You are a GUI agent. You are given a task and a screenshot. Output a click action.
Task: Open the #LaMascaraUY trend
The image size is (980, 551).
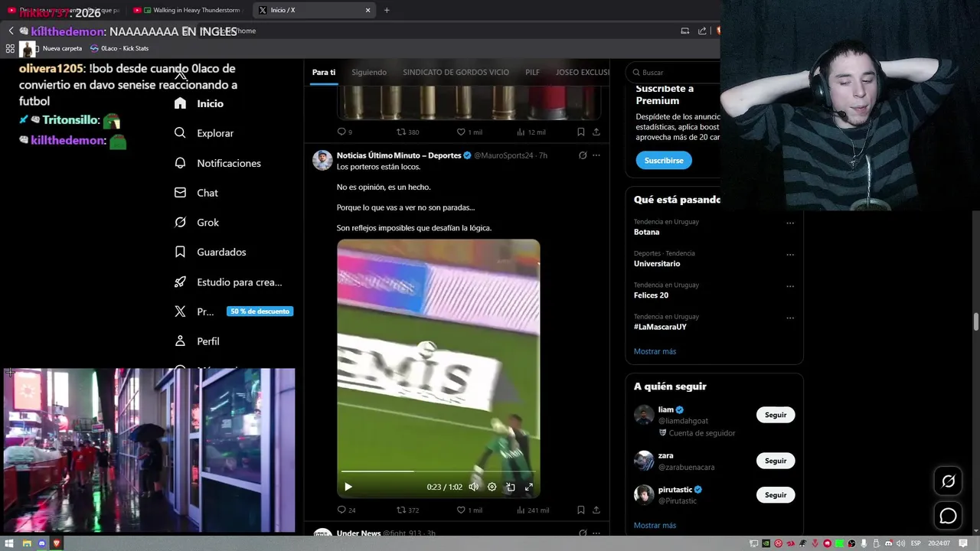pyautogui.click(x=660, y=327)
